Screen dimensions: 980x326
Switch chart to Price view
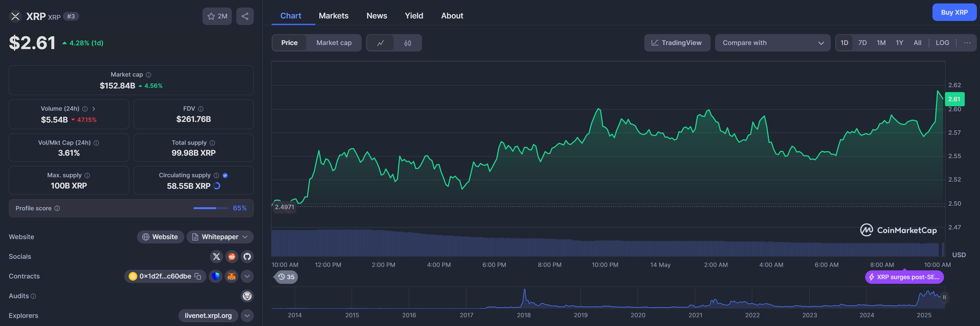pos(289,43)
